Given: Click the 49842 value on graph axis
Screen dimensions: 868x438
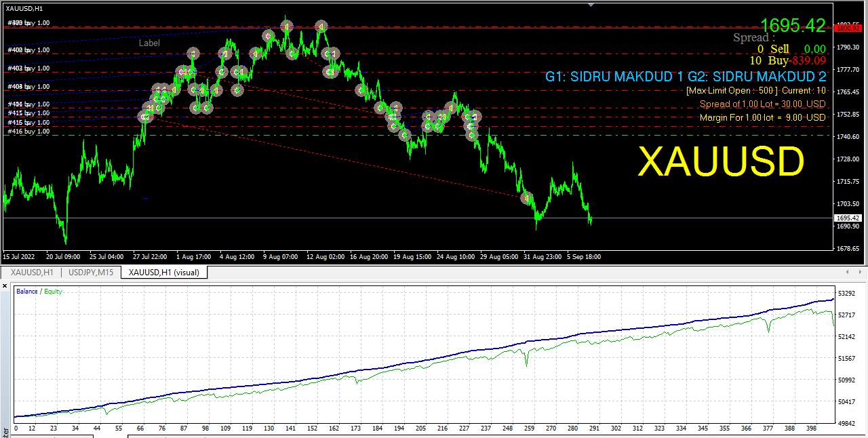Looking at the screenshot, I should click(x=847, y=423).
